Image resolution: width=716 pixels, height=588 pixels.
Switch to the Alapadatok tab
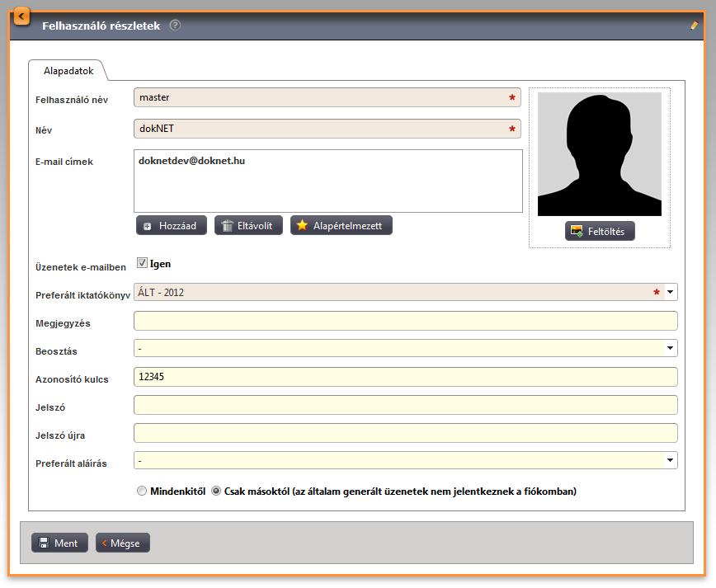68,71
